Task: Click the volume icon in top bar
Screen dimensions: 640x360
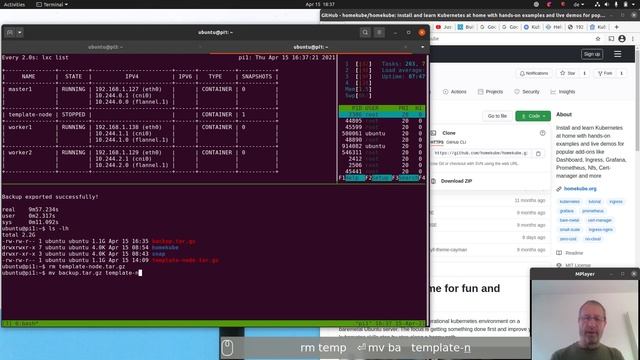Action: point(607,4)
